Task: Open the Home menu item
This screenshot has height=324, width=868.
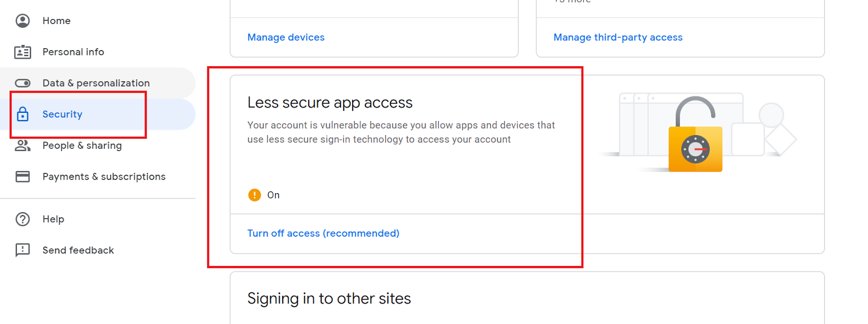Action: (x=56, y=21)
